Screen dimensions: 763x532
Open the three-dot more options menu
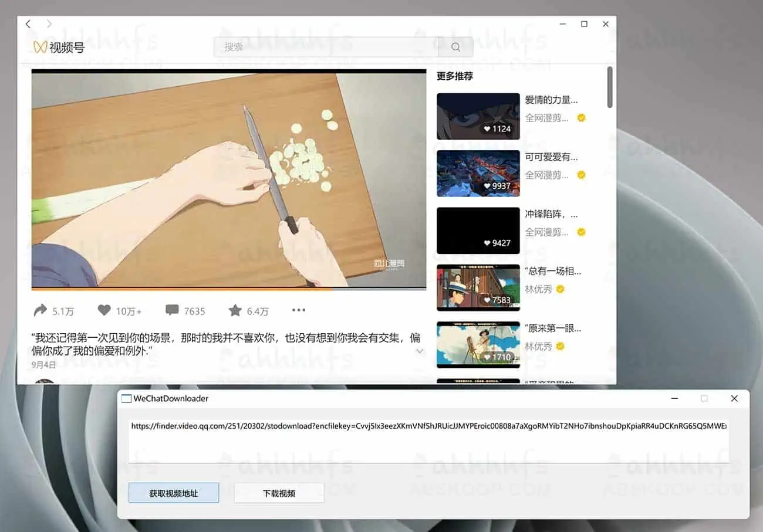299,310
